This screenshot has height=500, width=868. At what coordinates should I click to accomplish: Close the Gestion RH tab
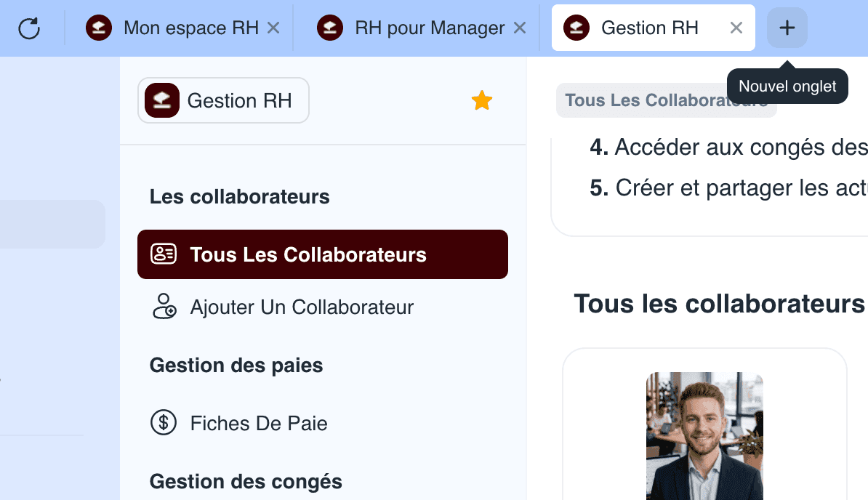[x=736, y=28]
